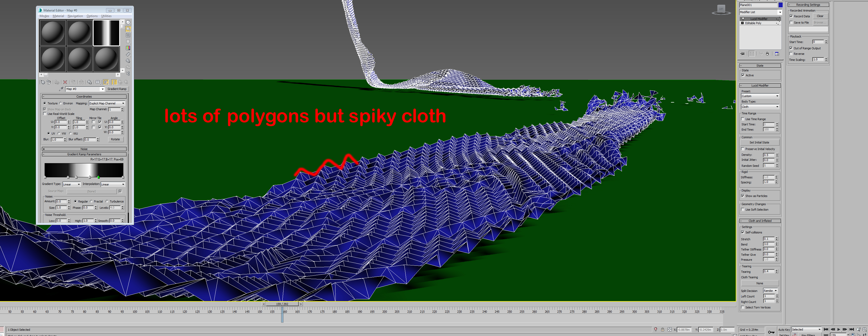Open the Body Type Cloth dropdown
The height and width of the screenshot is (336, 868).
tap(760, 107)
